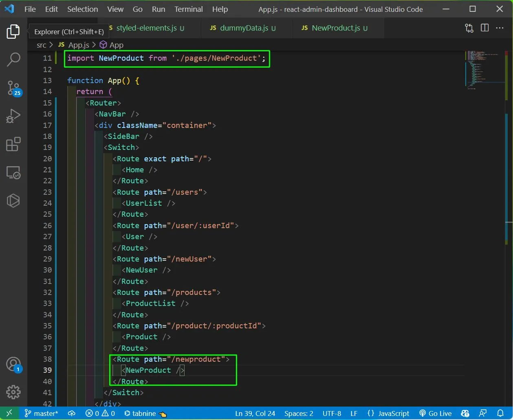Click src in the breadcrumb

click(42, 45)
